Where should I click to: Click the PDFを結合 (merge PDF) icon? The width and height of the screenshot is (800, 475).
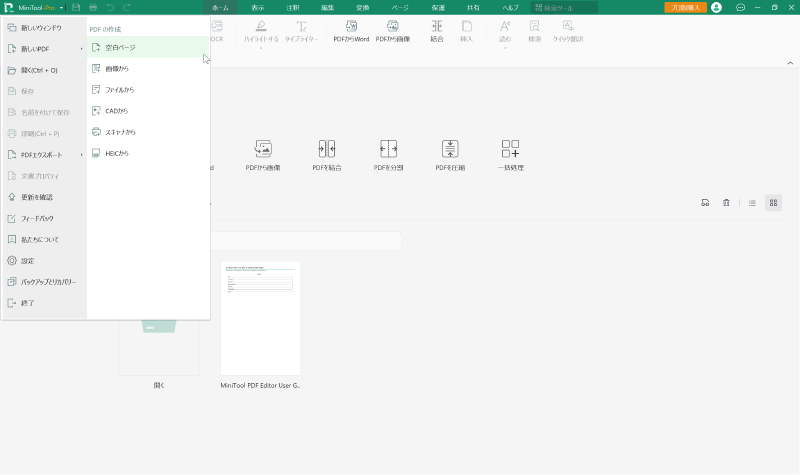[326, 149]
